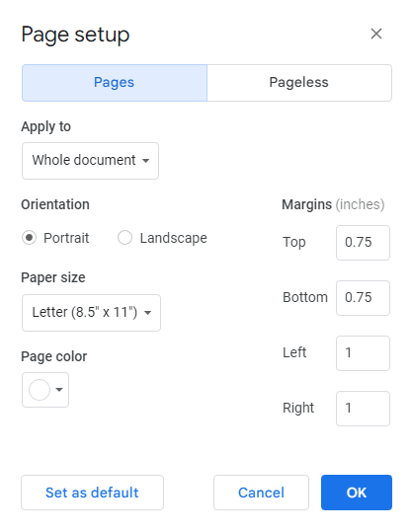The height and width of the screenshot is (532, 411).
Task: Open the Page color picker dropdown
Action: 45,390
